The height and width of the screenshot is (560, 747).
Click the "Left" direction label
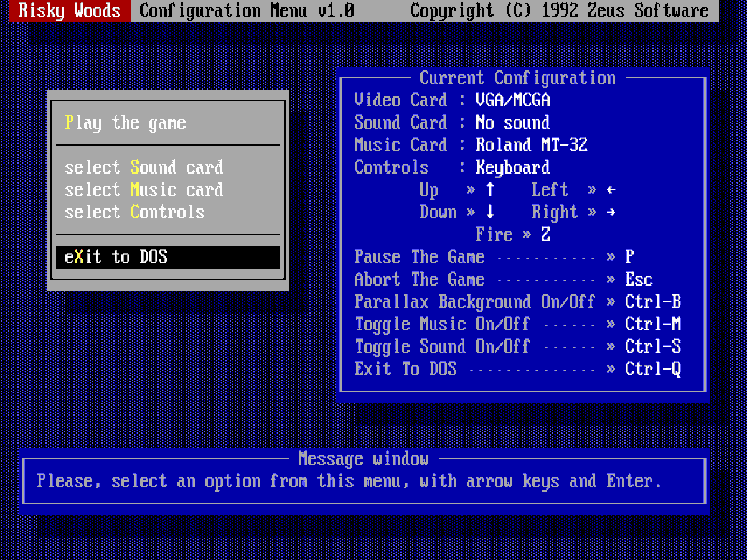[550, 190]
